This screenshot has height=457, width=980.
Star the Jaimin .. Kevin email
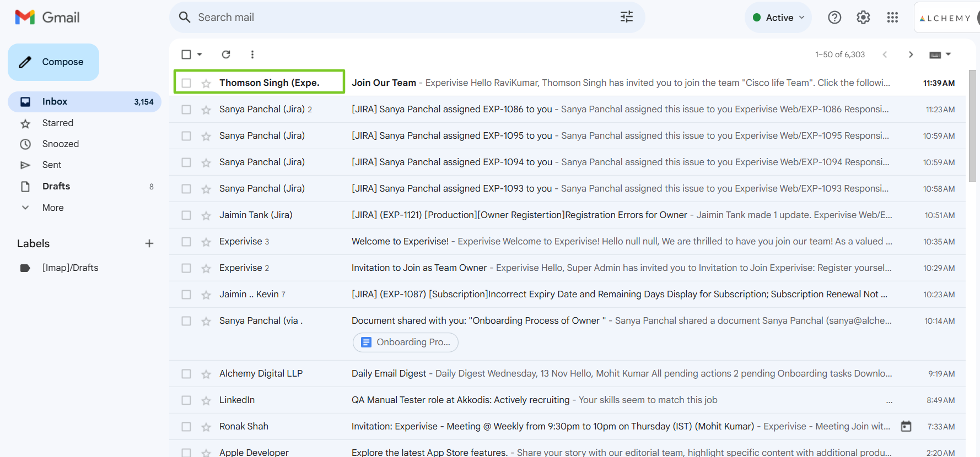click(206, 295)
